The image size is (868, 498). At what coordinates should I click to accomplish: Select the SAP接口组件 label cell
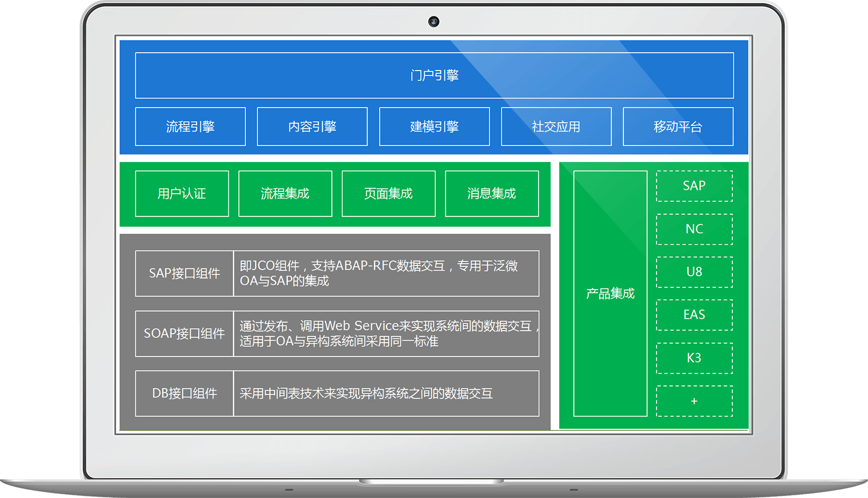coord(184,273)
